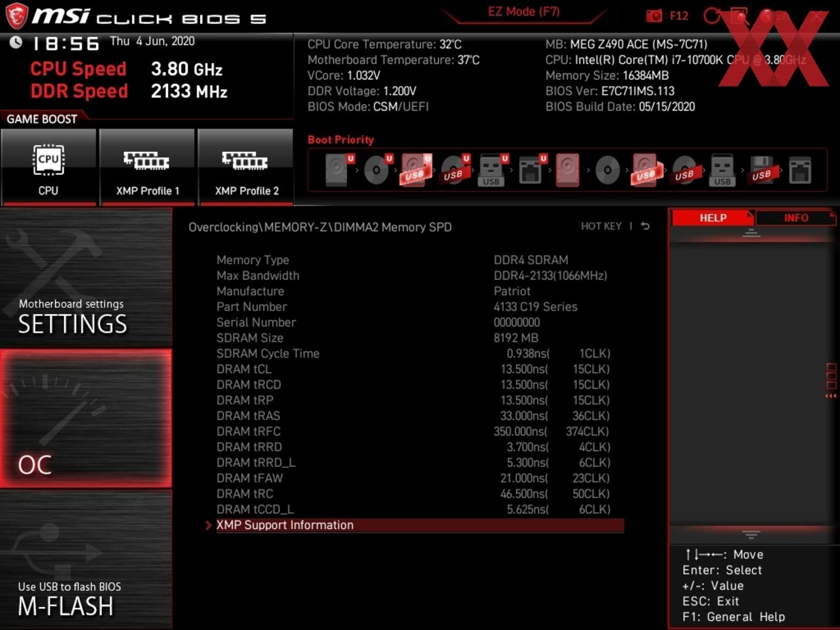The image size is (840, 630).
Task: Take a screenshot with the F12 camera icon
Action: pos(654,15)
